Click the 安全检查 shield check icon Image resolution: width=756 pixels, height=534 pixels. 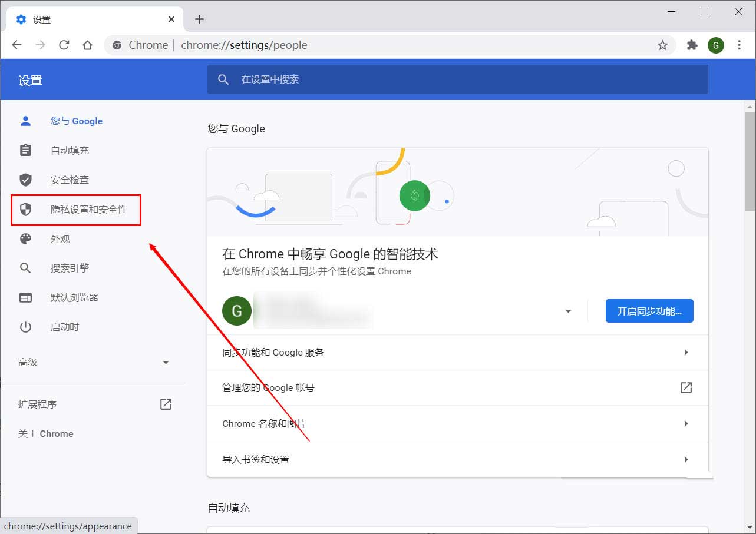25,180
